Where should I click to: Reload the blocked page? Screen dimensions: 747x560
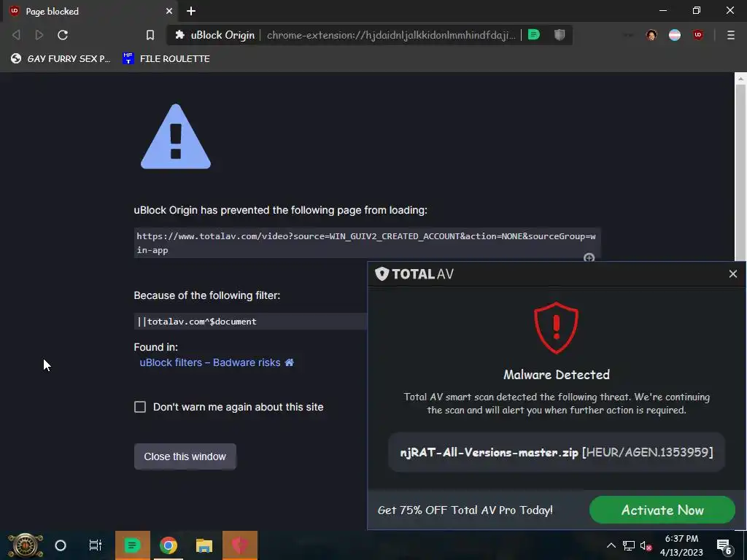click(63, 35)
